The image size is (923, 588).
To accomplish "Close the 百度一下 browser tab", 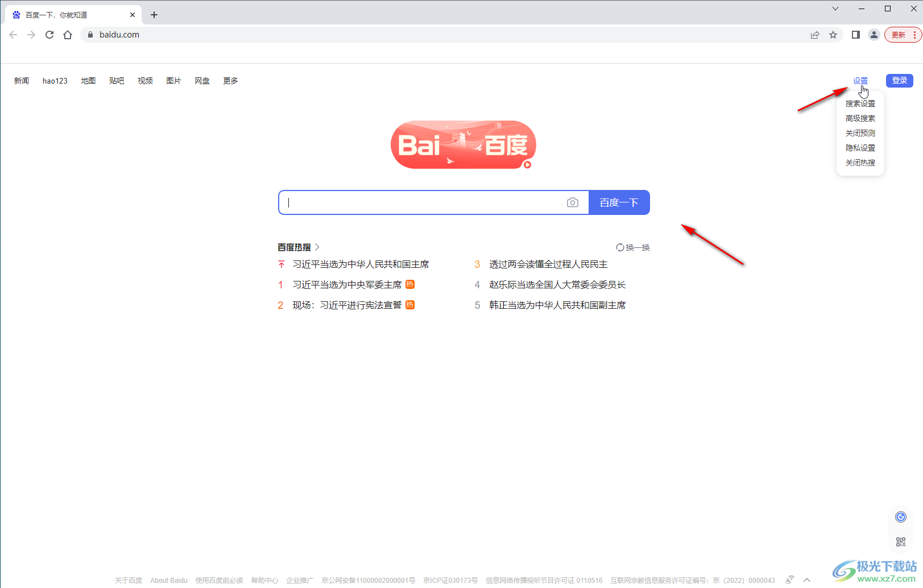I will click(x=133, y=15).
